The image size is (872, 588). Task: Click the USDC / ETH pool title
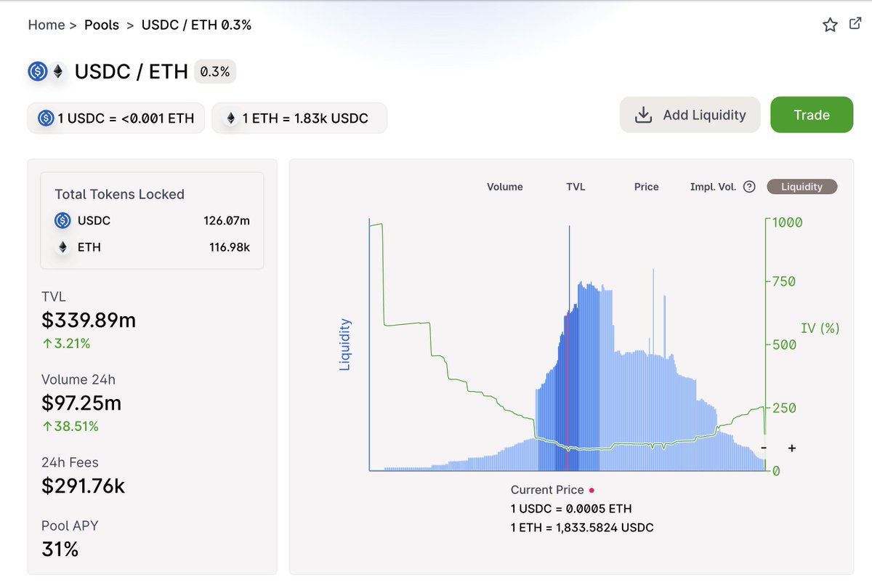tap(132, 72)
